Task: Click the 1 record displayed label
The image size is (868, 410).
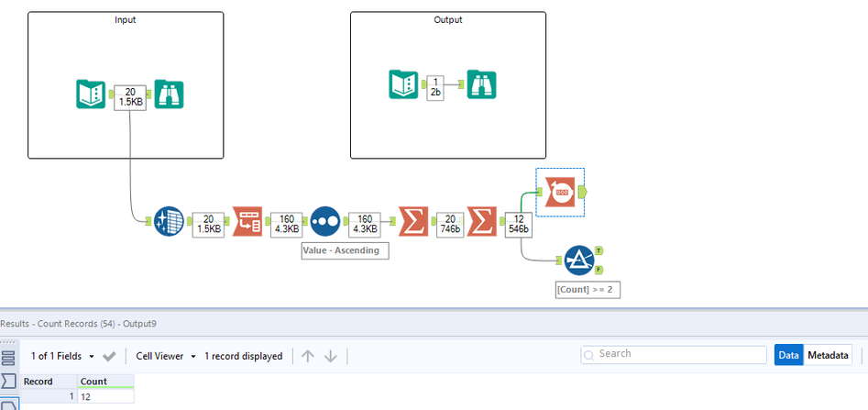Action: [x=244, y=356]
